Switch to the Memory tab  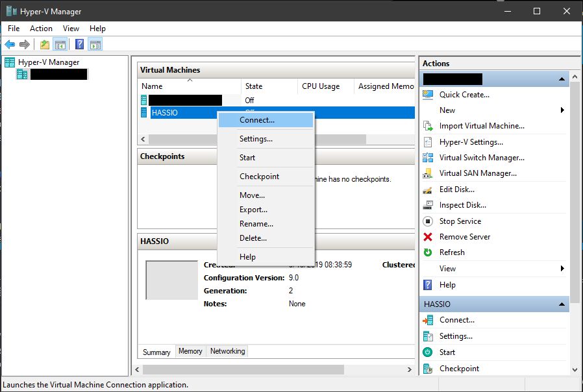point(190,351)
